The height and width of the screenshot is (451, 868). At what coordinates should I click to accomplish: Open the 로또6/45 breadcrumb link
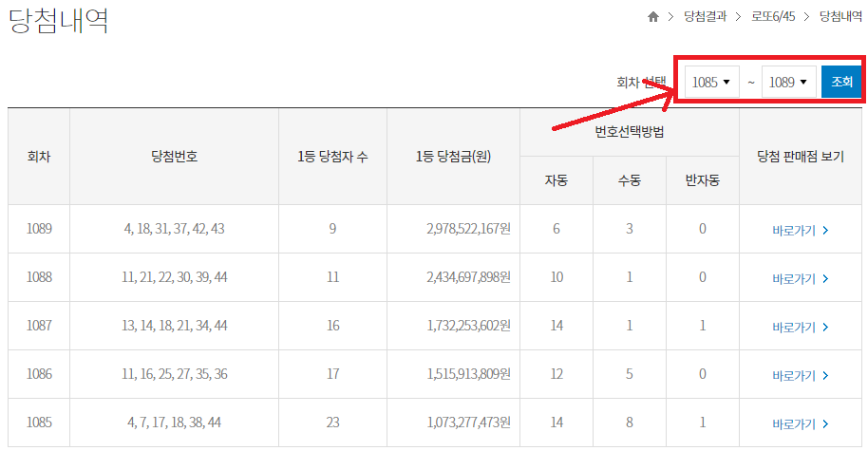pos(773,16)
